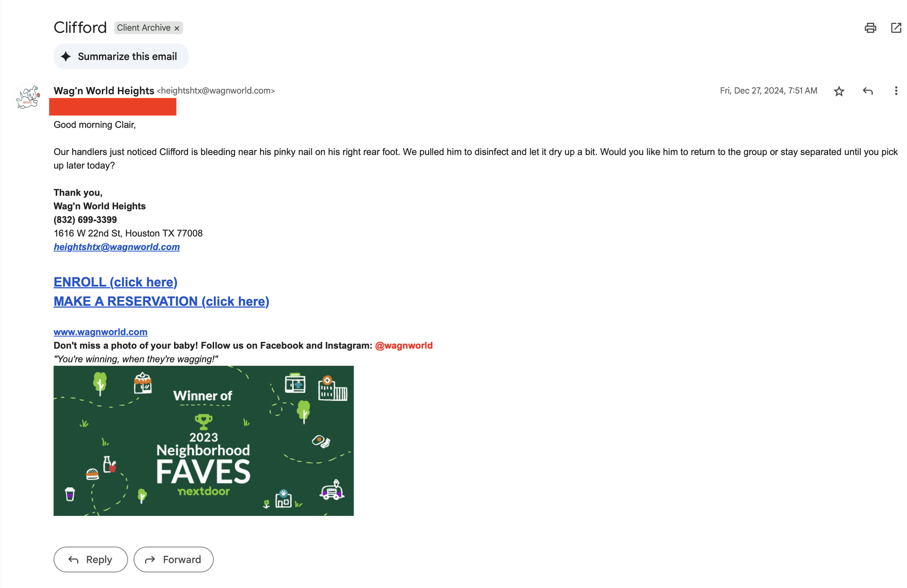The image size is (907, 588).
Task: Open email in new window icon
Action: (896, 28)
